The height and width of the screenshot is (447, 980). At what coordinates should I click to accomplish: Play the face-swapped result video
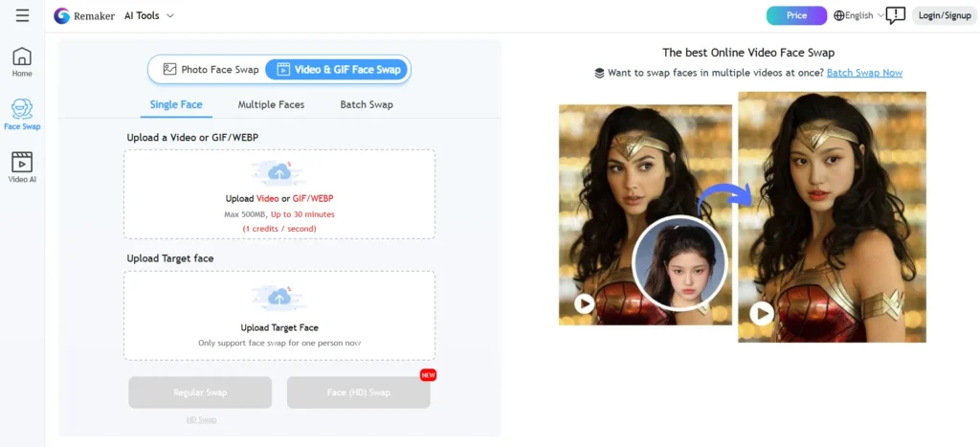762,313
